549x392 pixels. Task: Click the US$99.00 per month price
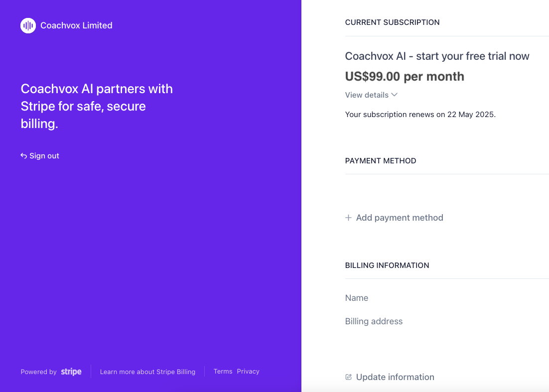point(405,76)
